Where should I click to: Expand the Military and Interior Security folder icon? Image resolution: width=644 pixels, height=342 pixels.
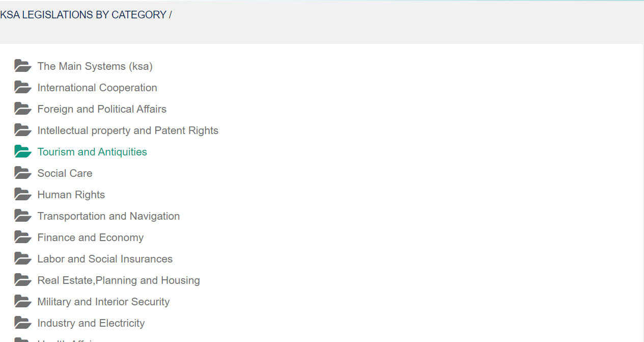(23, 301)
